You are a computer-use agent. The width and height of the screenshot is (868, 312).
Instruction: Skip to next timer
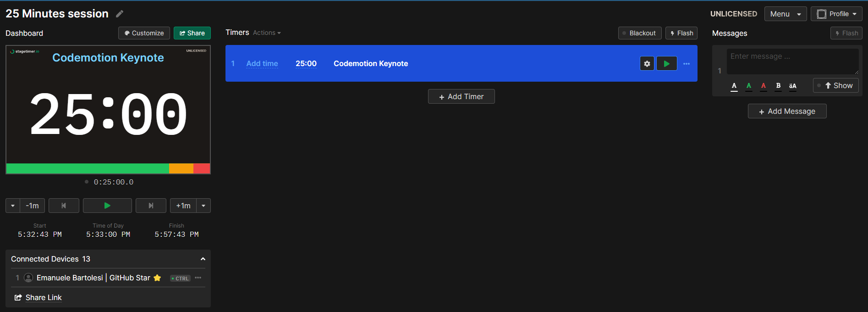coord(151,206)
